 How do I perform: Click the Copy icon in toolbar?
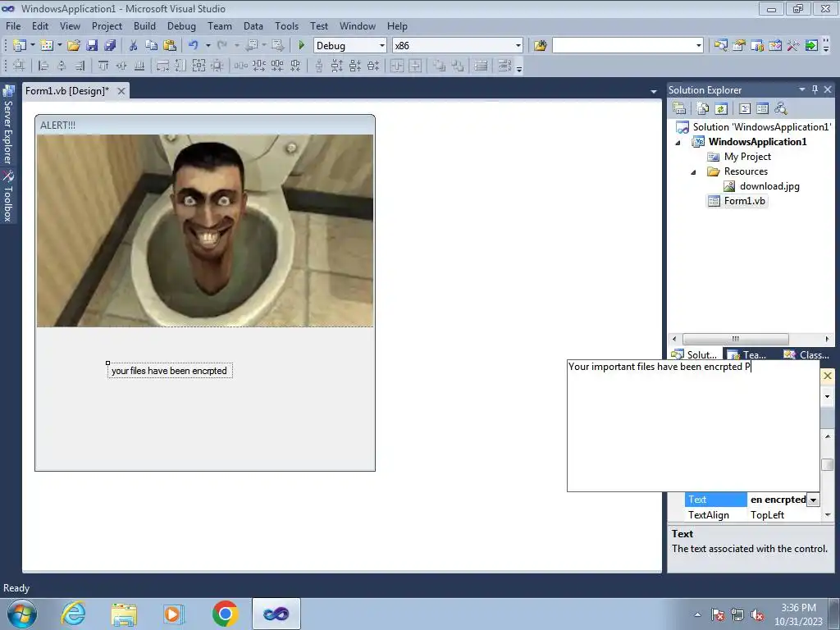point(152,46)
